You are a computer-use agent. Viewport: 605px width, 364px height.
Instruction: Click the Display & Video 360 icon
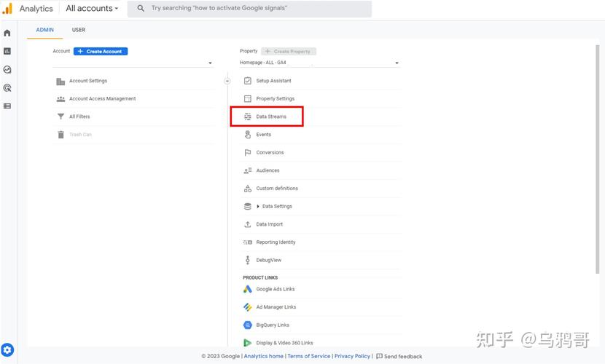[248, 343]
